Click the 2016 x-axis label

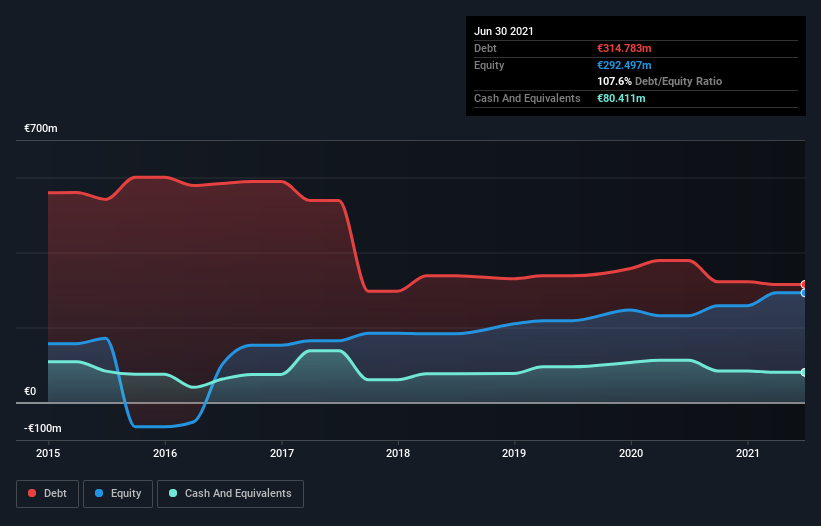click(x=165, y=453)
